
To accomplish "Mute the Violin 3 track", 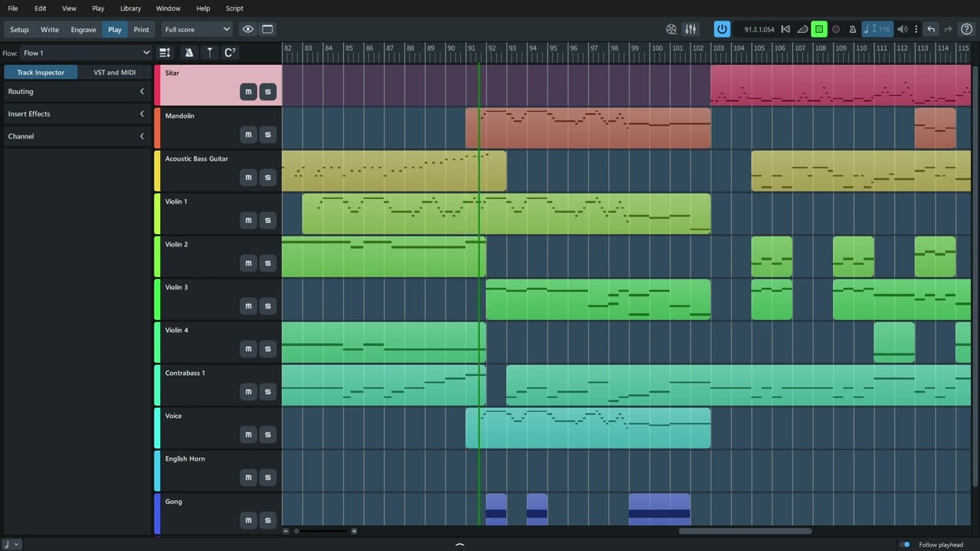I will (248, 306).
